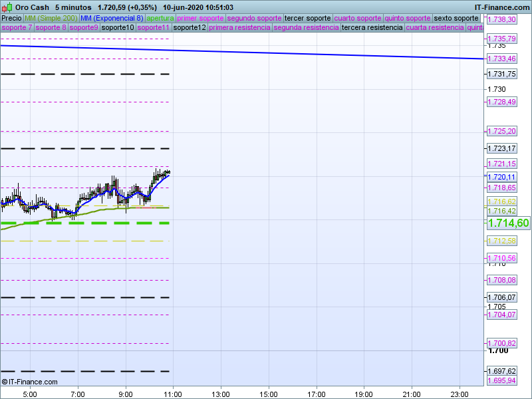Viewport: 532px width, 399px height.
Task: Click the 7:00 time axis label
Action: 78,394
